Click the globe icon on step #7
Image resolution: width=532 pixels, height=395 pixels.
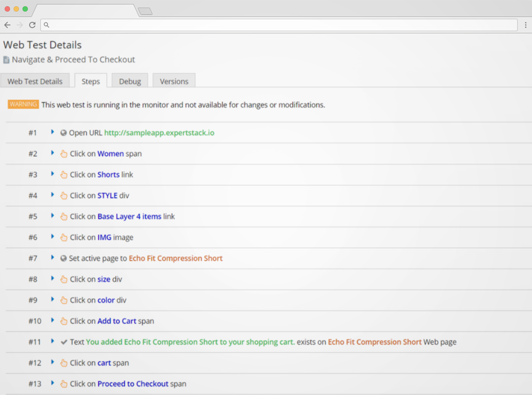pyautogui.click(x=63, y=258)
